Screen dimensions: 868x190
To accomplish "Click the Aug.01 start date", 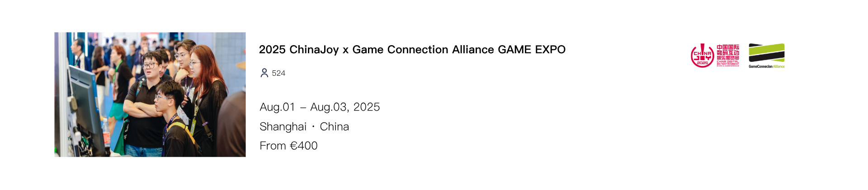I will [x=277, y=107].
